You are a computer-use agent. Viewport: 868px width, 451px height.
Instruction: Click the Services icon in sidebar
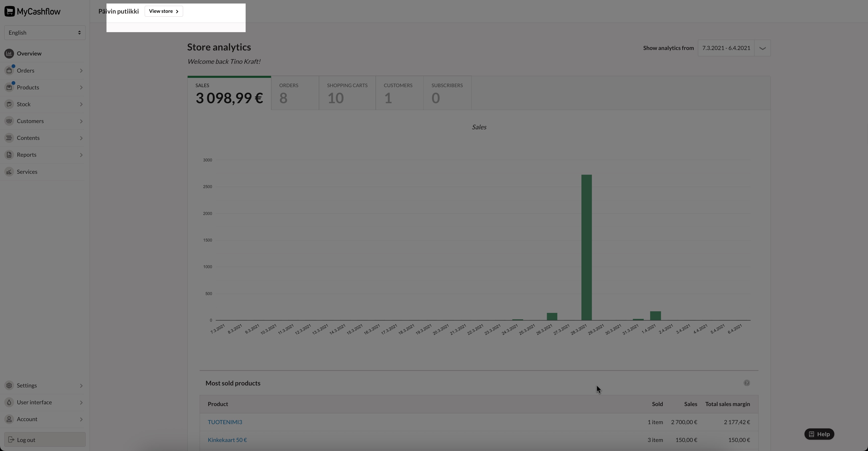9,172
